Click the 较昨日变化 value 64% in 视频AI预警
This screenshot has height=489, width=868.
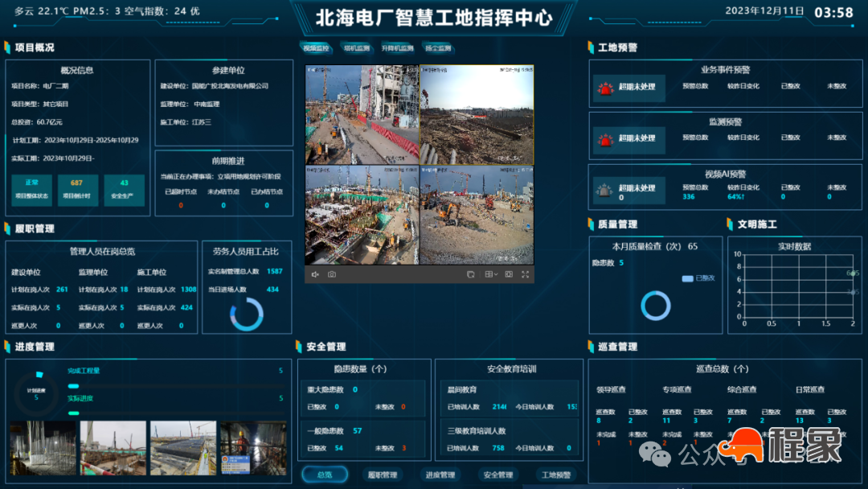[735, 196]
